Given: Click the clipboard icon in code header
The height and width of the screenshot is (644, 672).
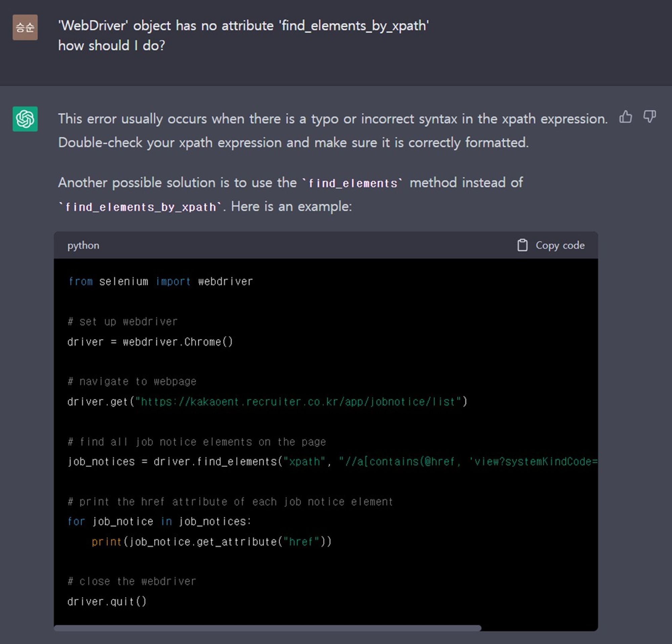Looking at the screenshot, I should 522,245.
